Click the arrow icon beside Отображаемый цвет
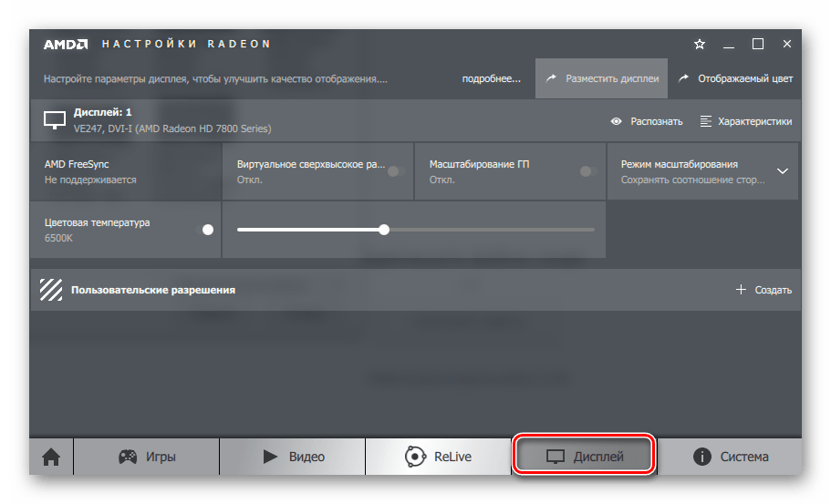Viewport: 831px width, 504px height. point(683,78)
